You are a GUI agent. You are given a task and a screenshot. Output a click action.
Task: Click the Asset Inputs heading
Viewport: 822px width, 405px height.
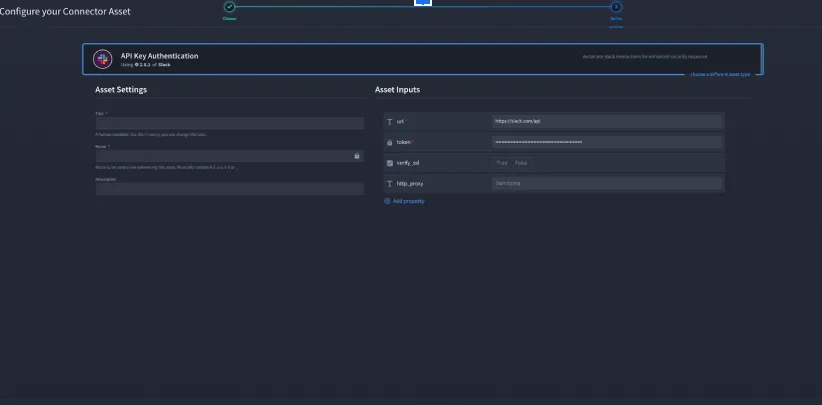click(397, 90)
